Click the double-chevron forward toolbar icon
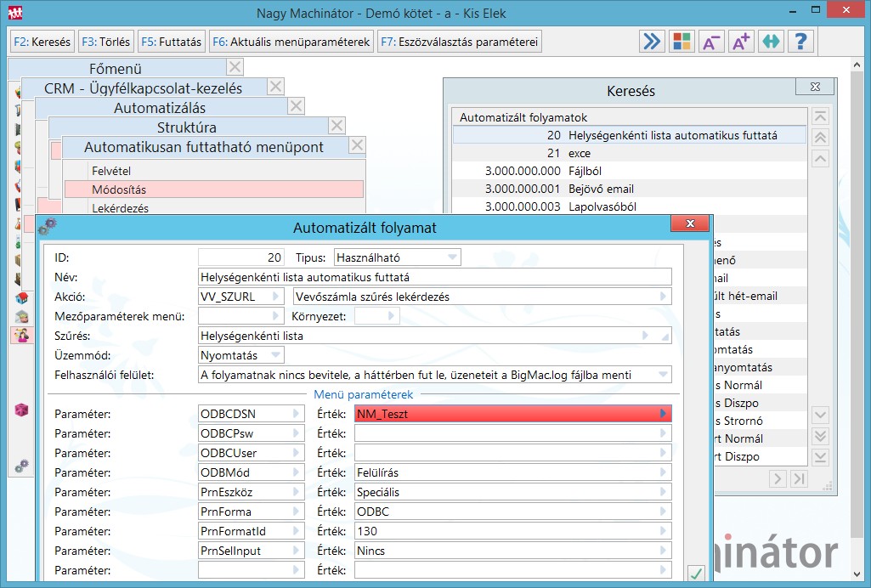The image size is (871, 588). click(x=652, y=41)
